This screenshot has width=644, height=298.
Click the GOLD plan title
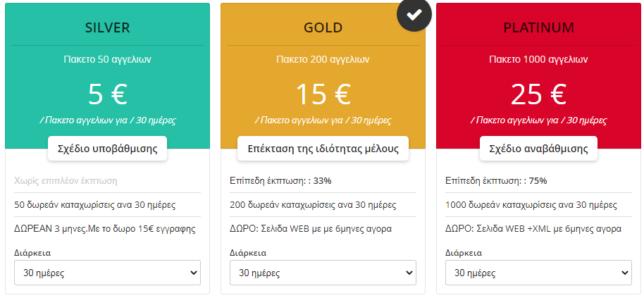point(323,28)
